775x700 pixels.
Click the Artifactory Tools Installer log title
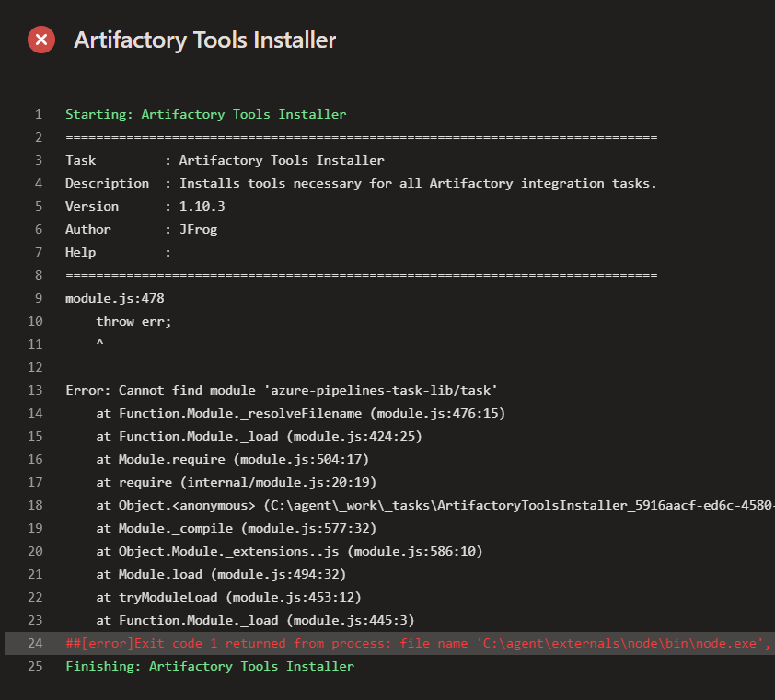[204, 40]
